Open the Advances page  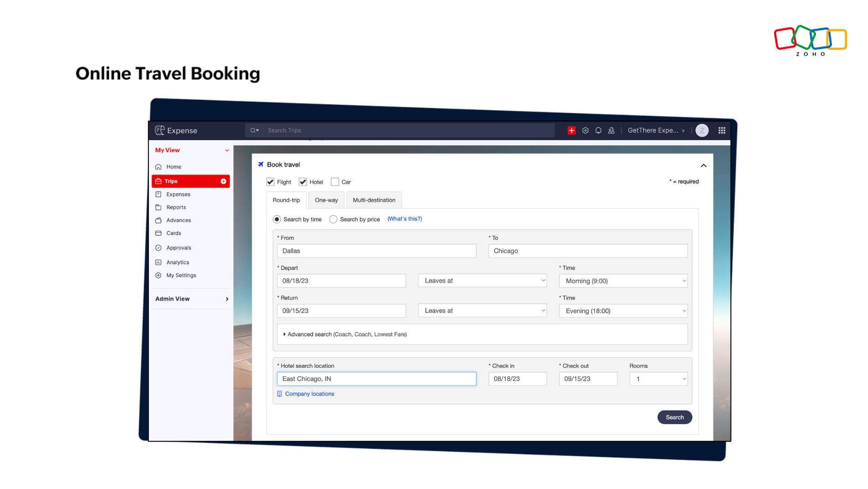point(178,220)
